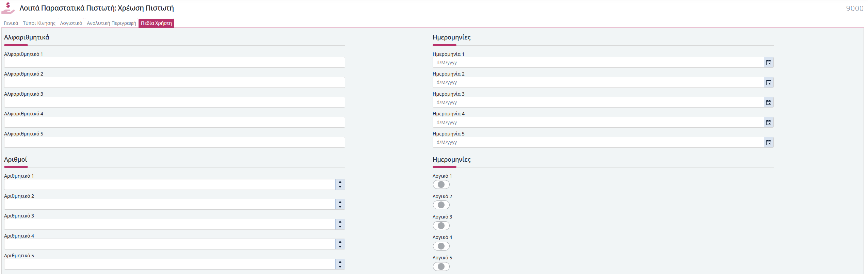Decrease Αριθμητικό 1 with down arrow
Image resolution: width=868 pixels, height=274 pixels.
pos(340,187)
